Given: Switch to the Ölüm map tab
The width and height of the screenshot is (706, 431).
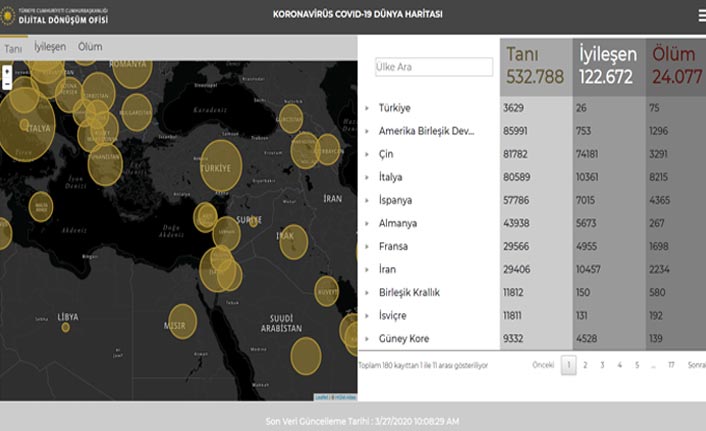Looking at the screenshot, I should pos(90,47).
